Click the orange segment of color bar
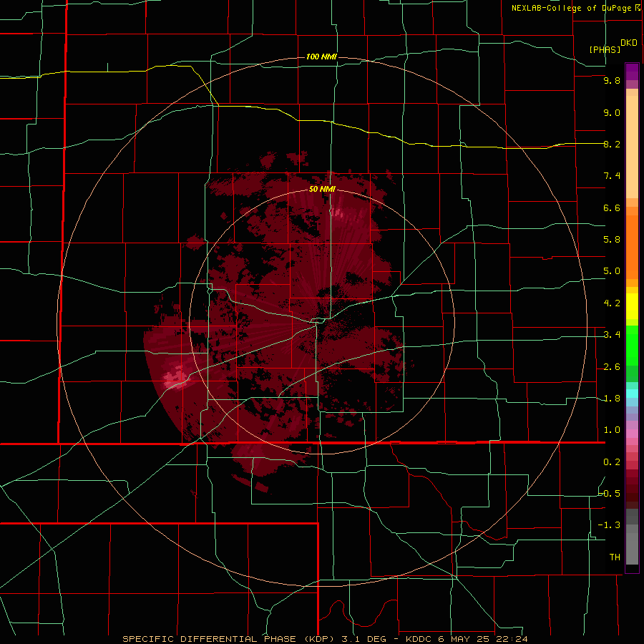The width and height of the screenshot is (644, 644). pyautogui.click(x=632, y=247)
